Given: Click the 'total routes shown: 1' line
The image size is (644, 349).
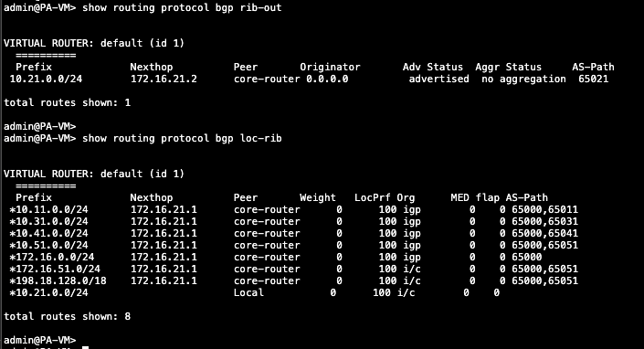Looking at the screenshot, I should 67,102.
